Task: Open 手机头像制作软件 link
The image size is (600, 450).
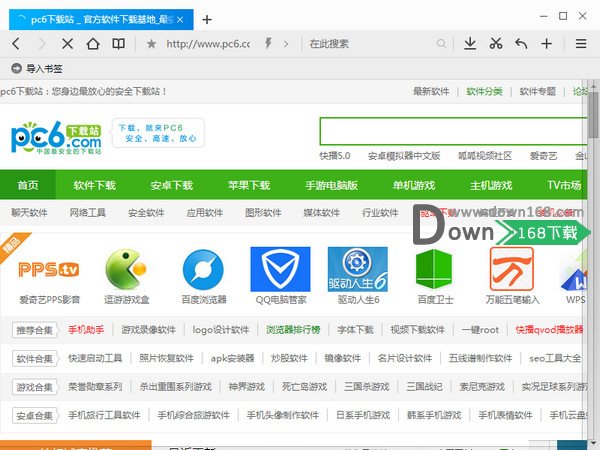Action: 283,415
